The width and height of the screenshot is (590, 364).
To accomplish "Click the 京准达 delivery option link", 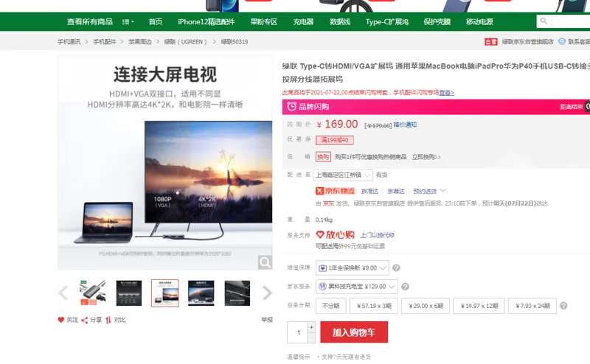I will coord(369,192).
